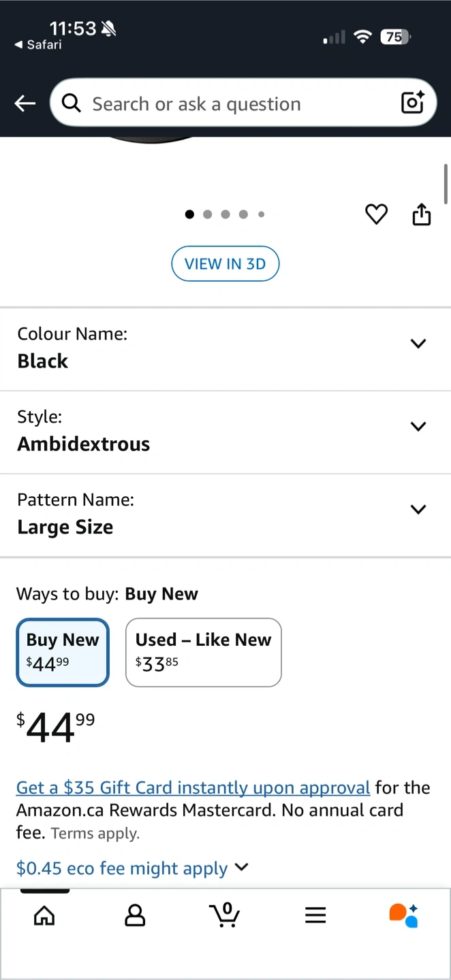Open the shopping cart icon

click(225, 915)
